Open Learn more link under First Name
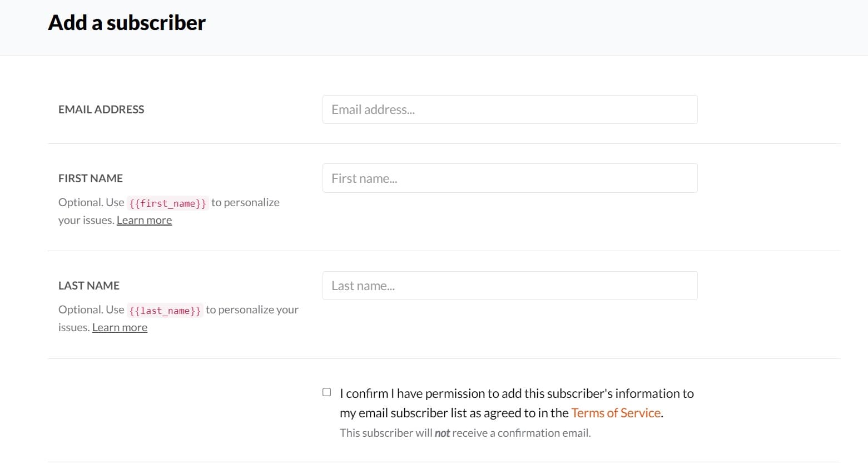Viewport: 868px width, 464px height. point(144,220)
